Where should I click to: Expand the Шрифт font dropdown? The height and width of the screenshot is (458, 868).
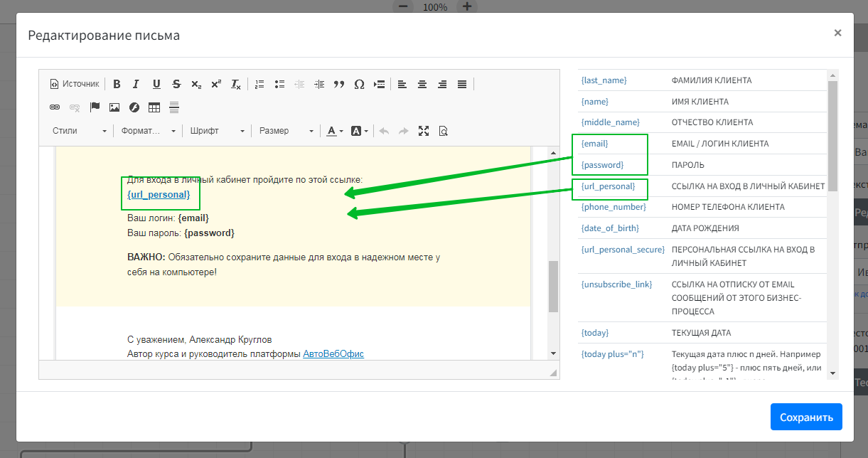coord(217,131)
